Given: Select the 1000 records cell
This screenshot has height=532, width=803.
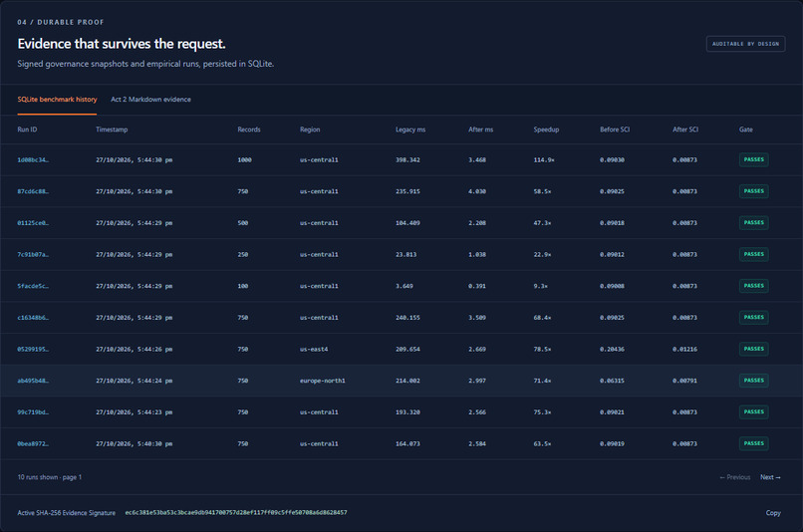Looking at the screenshot, I should click(x=244, y=159).
